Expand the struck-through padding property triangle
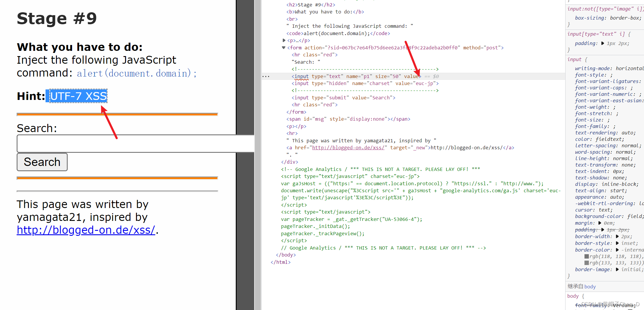Screen dimensions: 644x310 point(603,230)
